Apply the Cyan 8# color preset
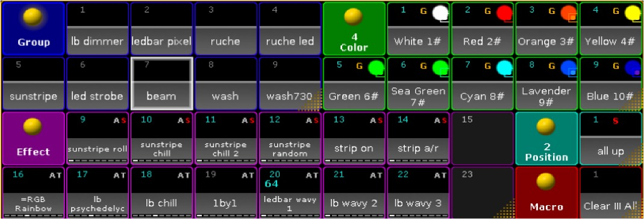 [x=482, y=84]
